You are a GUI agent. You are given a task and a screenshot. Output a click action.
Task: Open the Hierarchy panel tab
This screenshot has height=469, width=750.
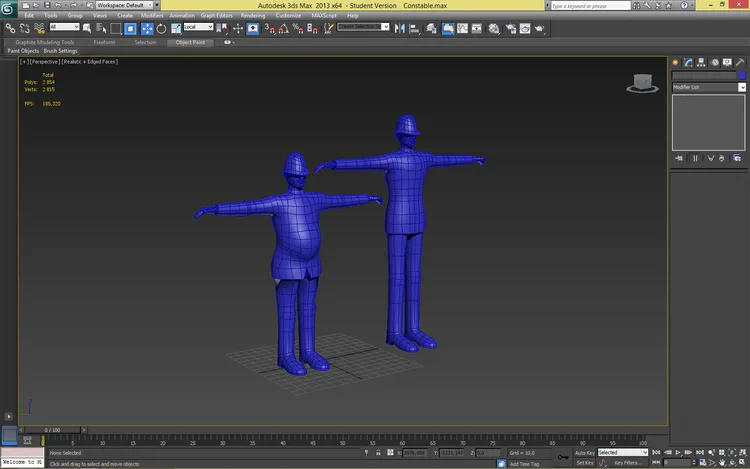[x=701, y=62]
